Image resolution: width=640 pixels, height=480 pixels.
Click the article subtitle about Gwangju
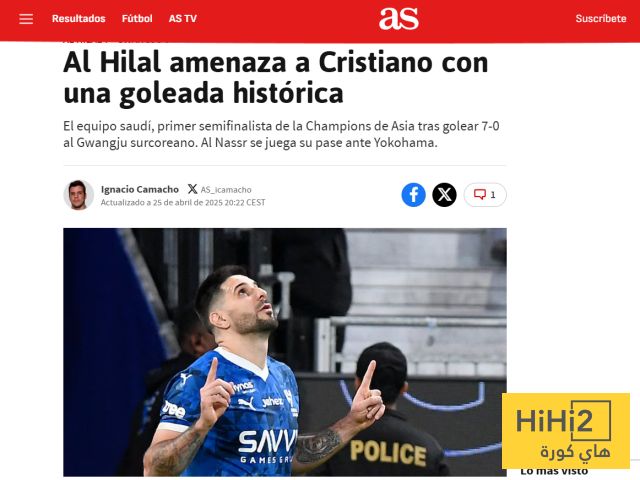[x=281, y=134]
